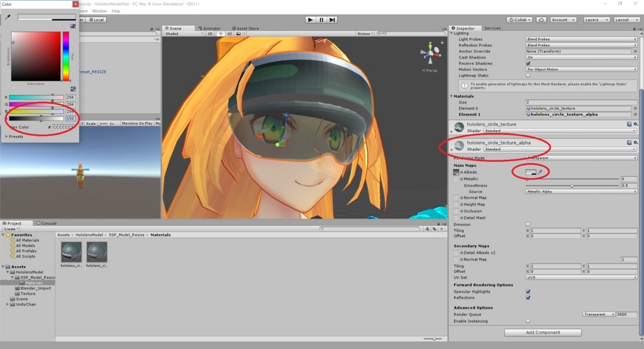Viewport: 644px width, 349px height.
Task: Open the Collab button
Action: tap(519, 19)
